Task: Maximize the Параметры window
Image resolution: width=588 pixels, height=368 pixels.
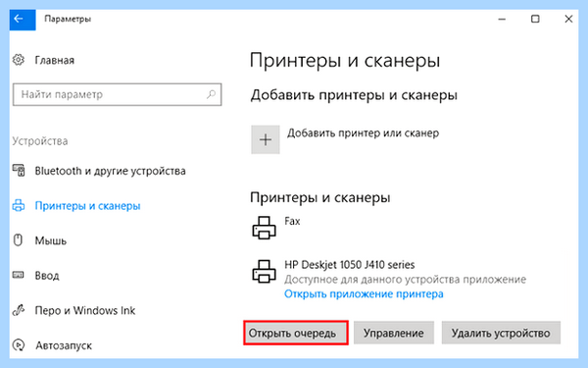Action: (535, 19)
